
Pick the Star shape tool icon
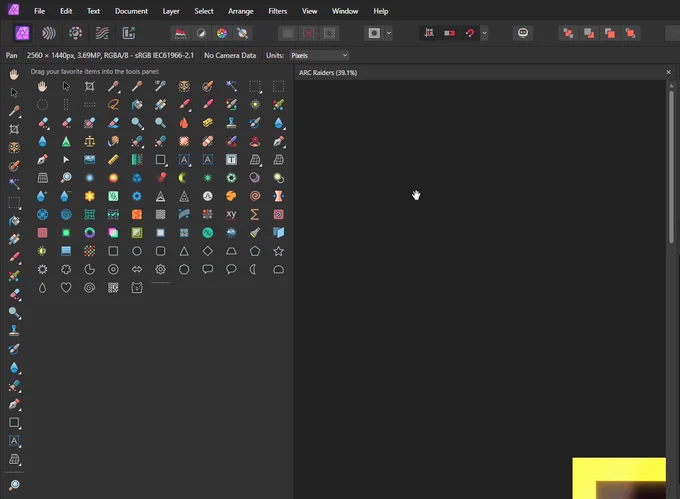tap(278, 251)
